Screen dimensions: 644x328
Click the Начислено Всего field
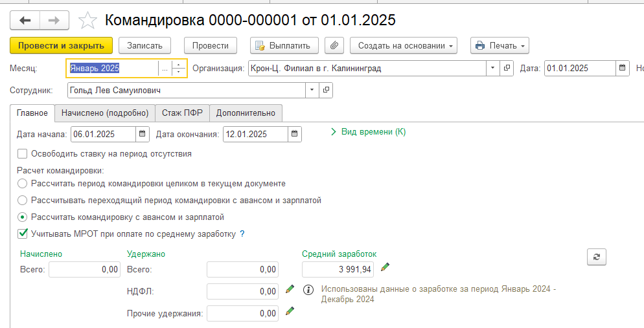(85, 269)
